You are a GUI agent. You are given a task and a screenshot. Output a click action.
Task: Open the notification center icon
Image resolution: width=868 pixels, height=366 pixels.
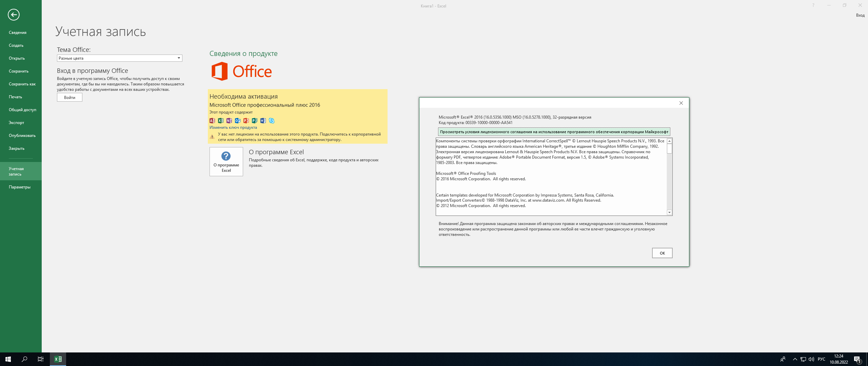pyautogui.click(x=857, y=359)
